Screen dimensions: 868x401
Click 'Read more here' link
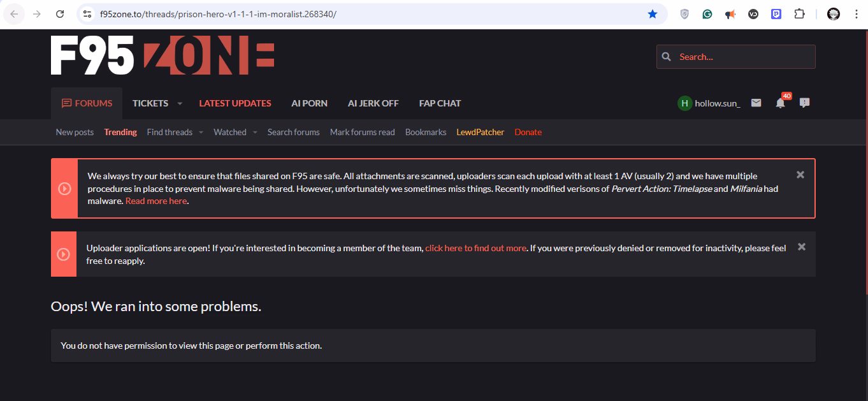(156, 201)
